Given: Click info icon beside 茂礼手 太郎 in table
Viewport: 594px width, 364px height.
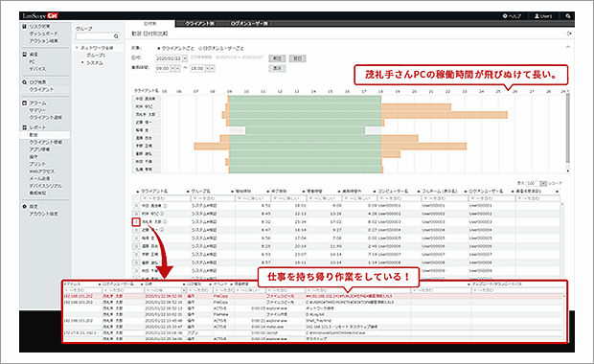Looking at the screenshot, I should coord(165,222).
